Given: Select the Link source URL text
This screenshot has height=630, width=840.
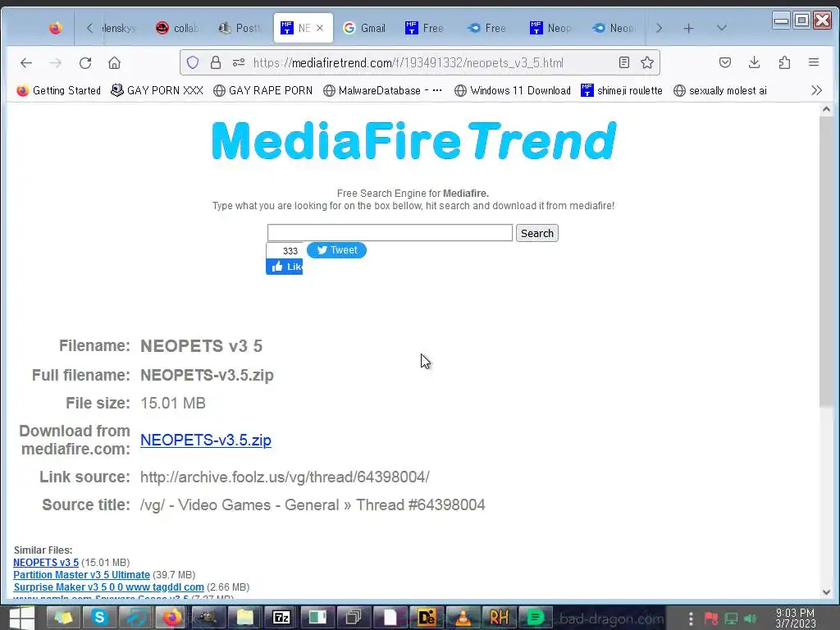Looking at the screenshot, I should tap(285, 477).
